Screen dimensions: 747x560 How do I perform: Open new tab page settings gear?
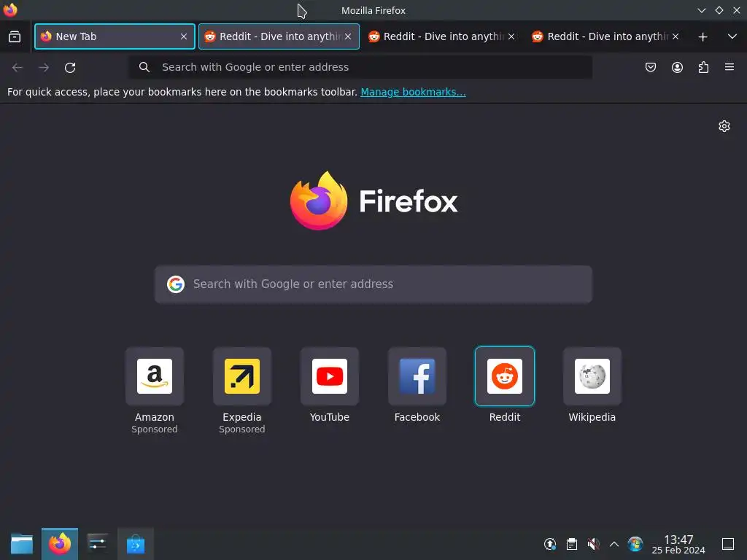click(x=724, y=126)
